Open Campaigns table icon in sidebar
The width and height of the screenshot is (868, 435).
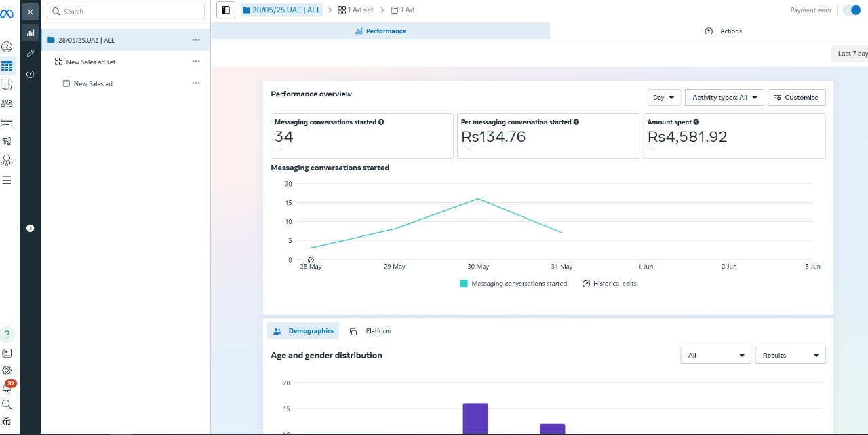click(x=7, y=66)
